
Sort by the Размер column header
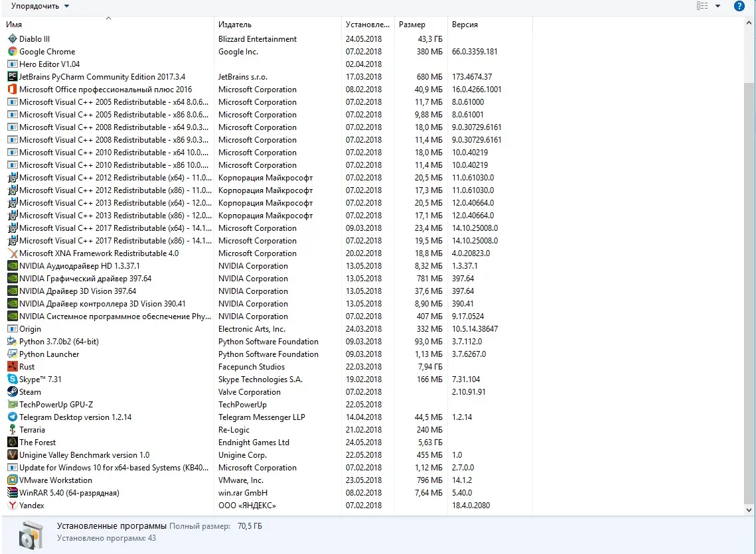click(x=421, y=24)
